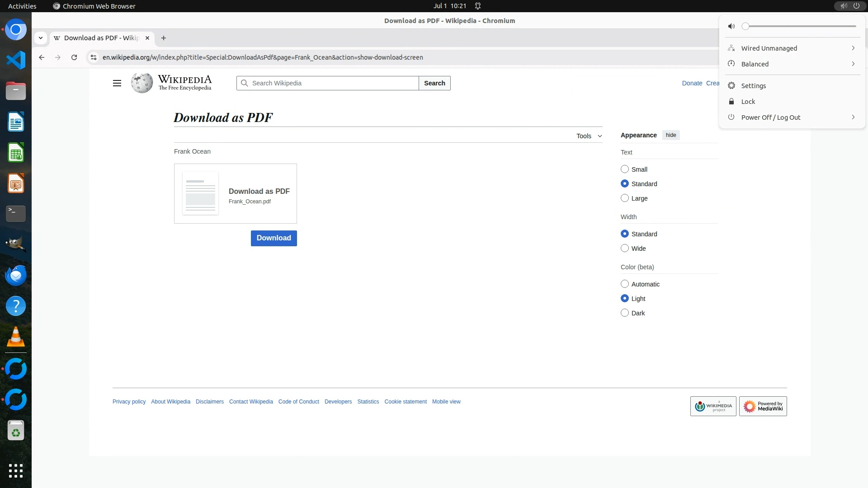View site information icon in address bar
This screenshot has width=868, height=488.
94,57
